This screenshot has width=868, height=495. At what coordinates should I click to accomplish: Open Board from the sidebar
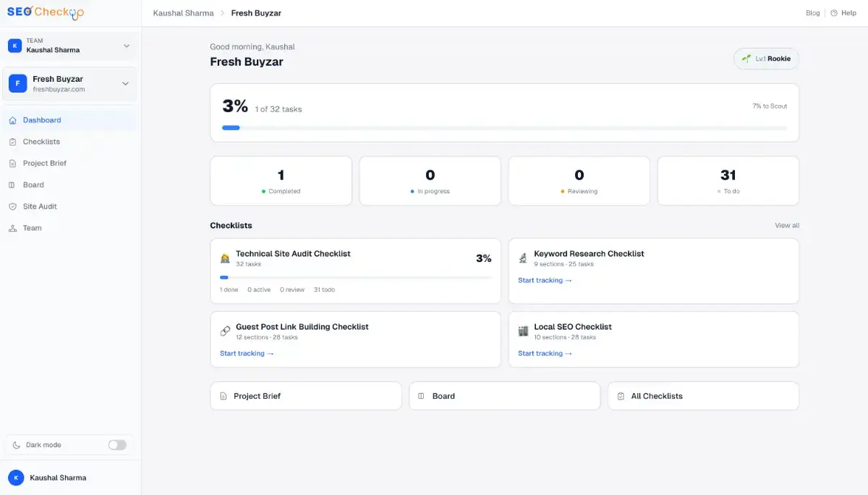pyautogui.click(x=34, y=185)
